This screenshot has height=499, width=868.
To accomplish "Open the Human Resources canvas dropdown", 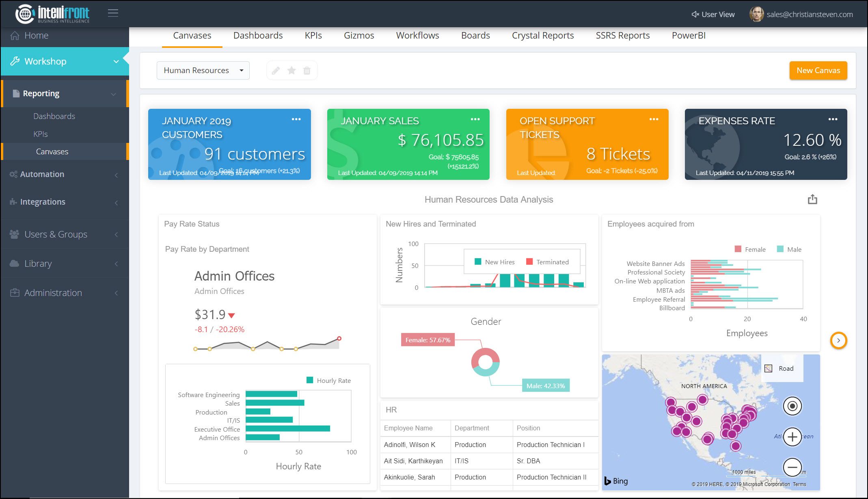I will [x=203, y=71].
